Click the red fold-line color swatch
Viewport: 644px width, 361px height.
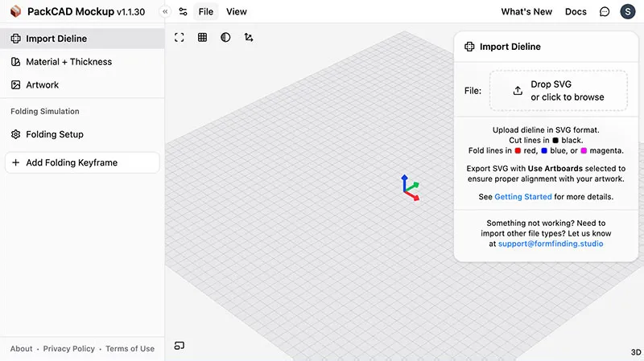tap(518, 150)
